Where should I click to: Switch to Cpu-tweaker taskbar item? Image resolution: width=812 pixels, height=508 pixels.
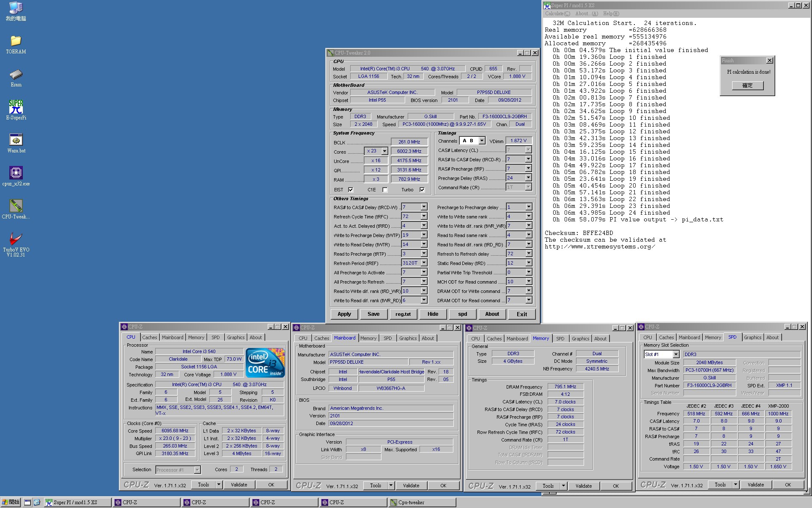point(422,502)
